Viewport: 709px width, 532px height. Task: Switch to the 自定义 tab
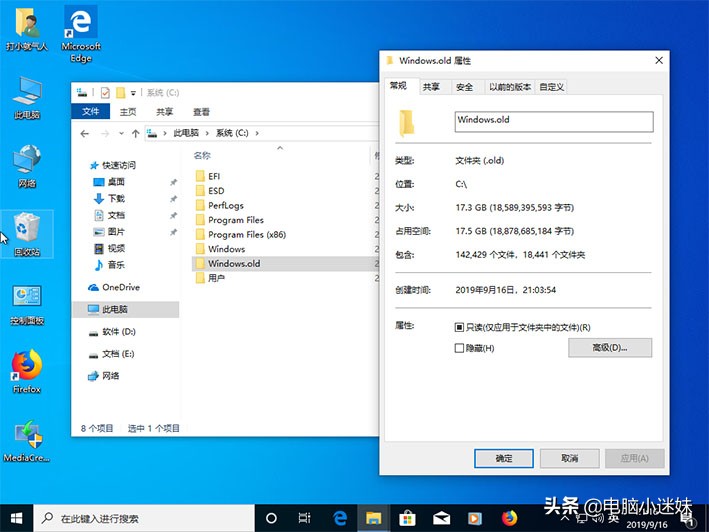coord(552,87)
